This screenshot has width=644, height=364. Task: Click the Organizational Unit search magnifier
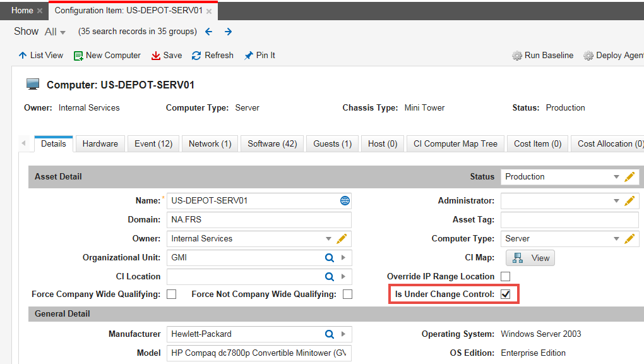(x=329, y=258)
